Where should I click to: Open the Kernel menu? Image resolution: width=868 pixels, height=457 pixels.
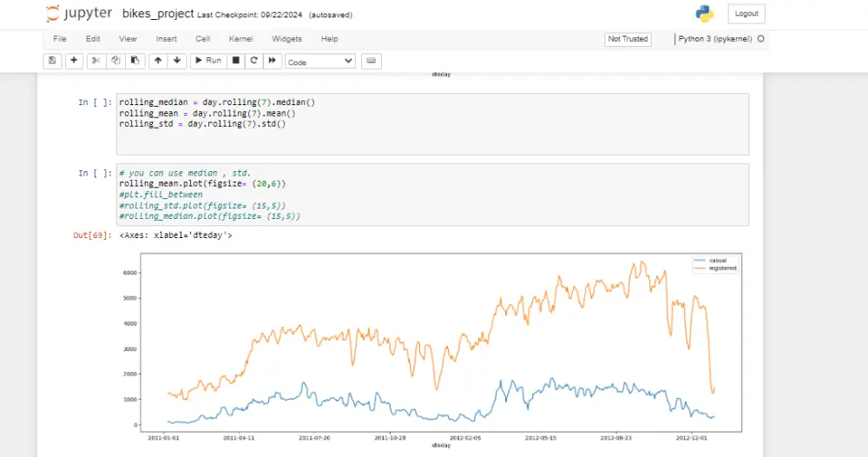[x=240, y=39]
